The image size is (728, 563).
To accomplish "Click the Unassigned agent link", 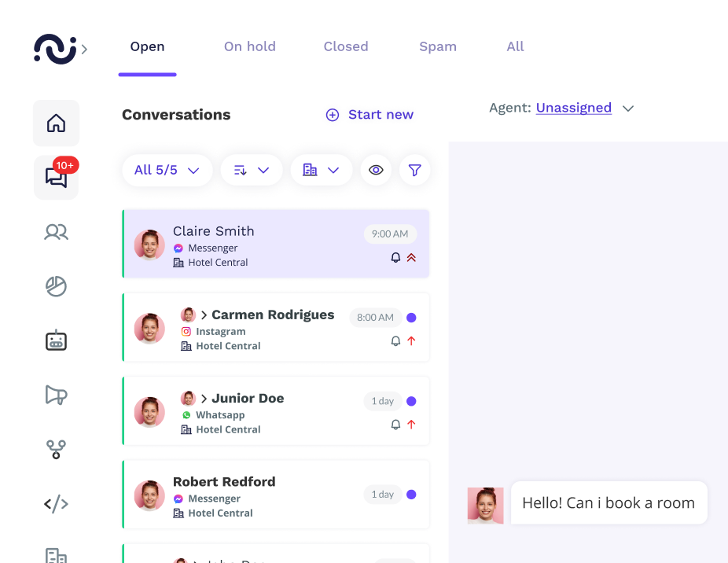I will [574, 108].
